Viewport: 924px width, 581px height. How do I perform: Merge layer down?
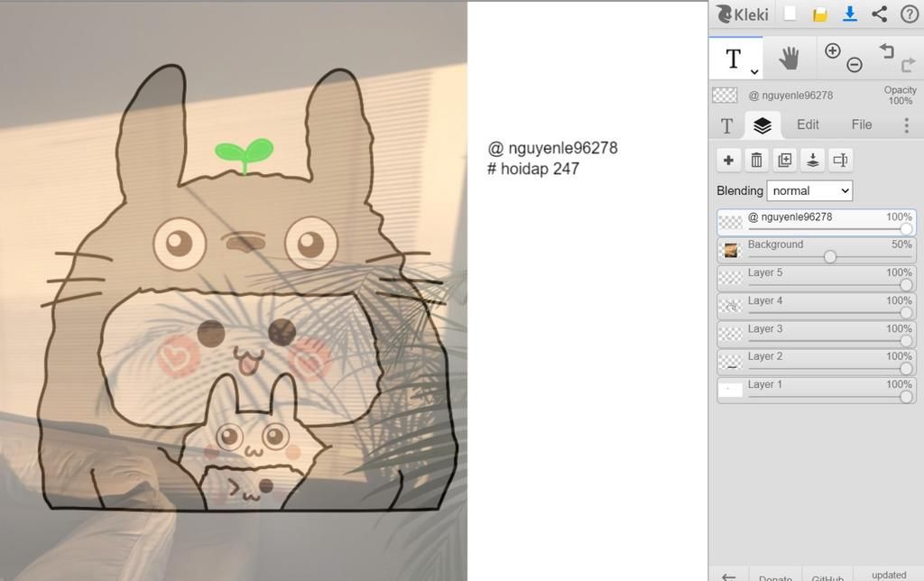[813, 160]
